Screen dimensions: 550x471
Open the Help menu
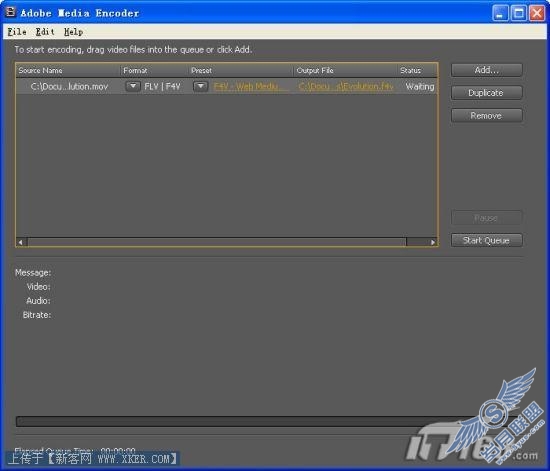[73, 32]
